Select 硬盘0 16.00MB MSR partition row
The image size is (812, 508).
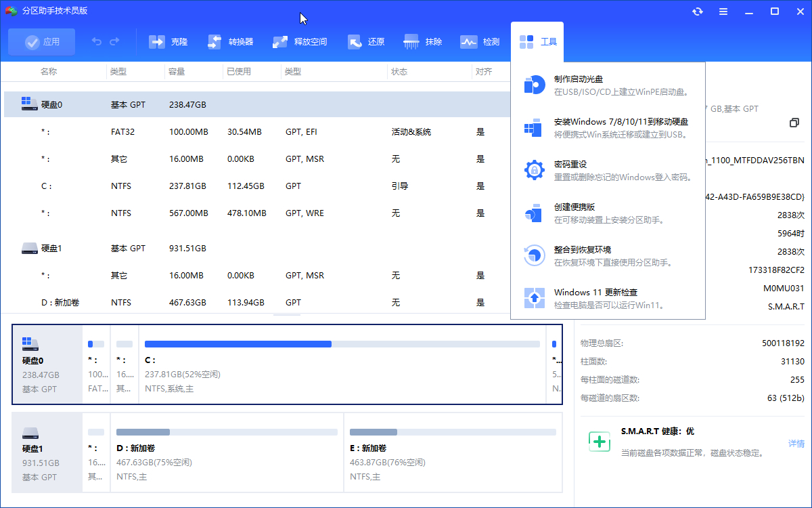click(257, 159)
